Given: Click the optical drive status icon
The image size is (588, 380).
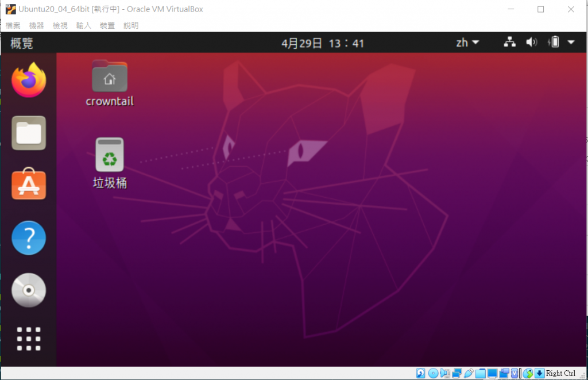Looking at the screenshot, I should click(x=433, y=373).
